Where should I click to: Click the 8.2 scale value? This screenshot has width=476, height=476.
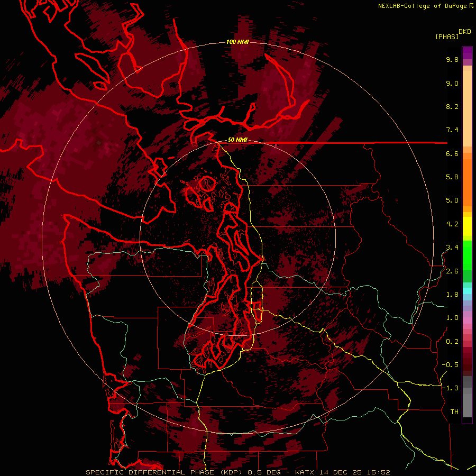pyautogui.click(x=452, y=106)
